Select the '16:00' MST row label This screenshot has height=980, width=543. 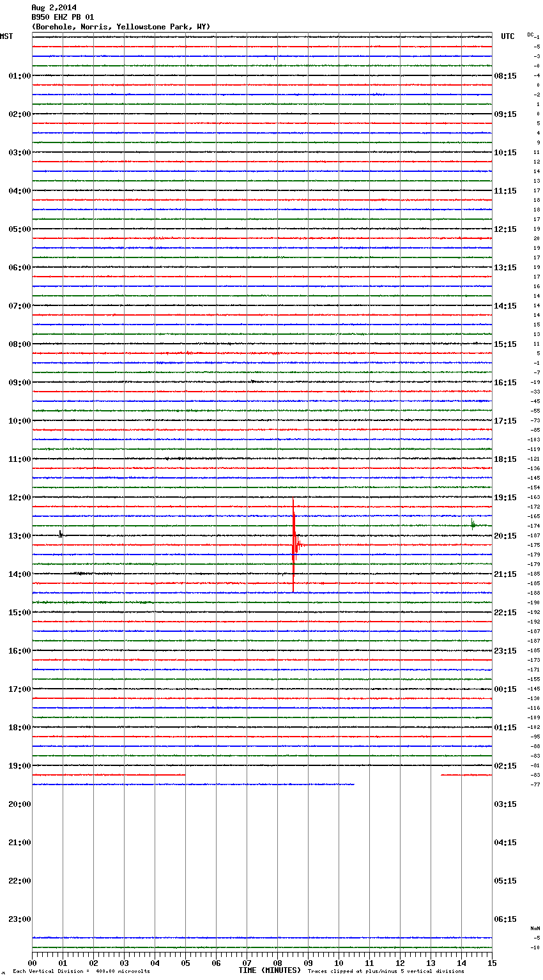click(x=20, y=651)
